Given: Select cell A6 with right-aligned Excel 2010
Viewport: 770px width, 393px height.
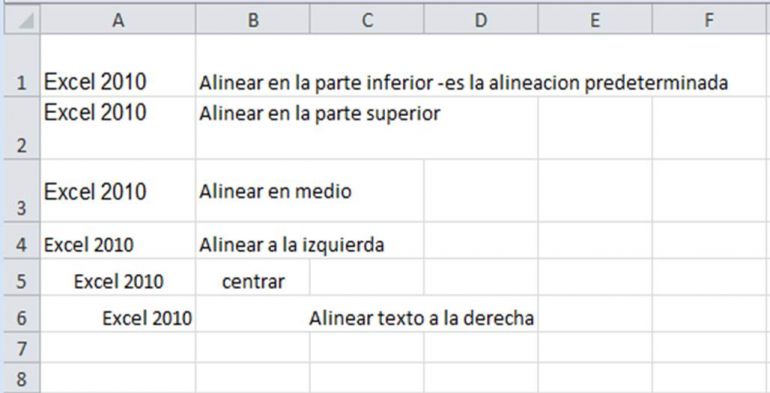Looking at the screenshot, I should pos(118,314).
